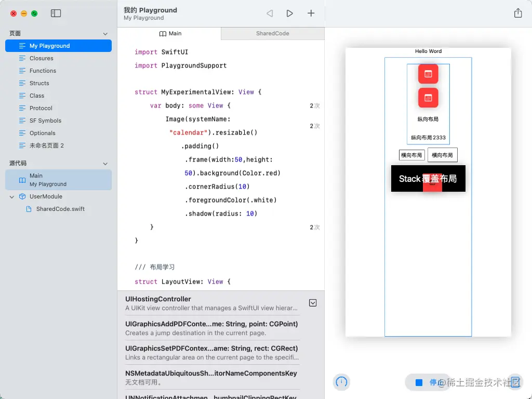
Task: Open UIGraphicsSetPDFContex... documentation entry
Action: (212, 353)
